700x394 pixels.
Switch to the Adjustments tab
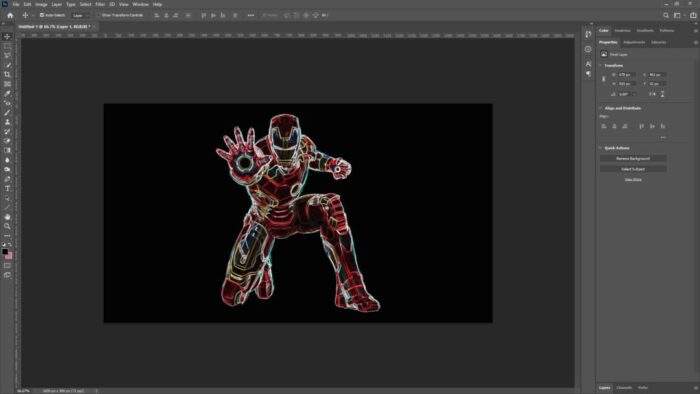point(634,42)
